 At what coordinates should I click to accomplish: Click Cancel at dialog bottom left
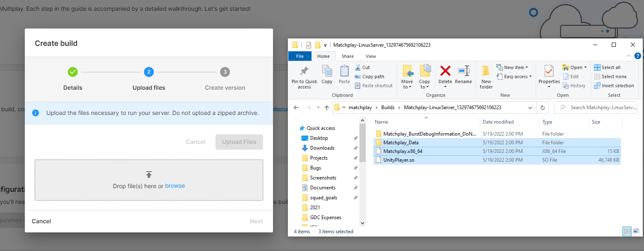tap(41, 221)
